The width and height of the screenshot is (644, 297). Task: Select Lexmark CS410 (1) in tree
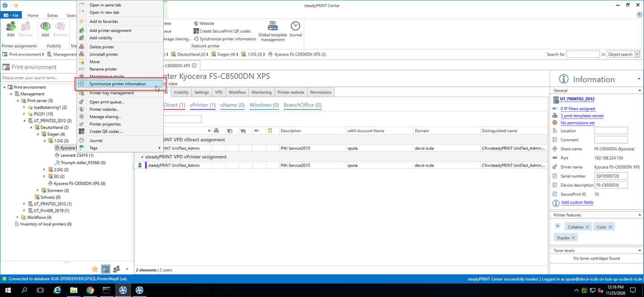77,155
